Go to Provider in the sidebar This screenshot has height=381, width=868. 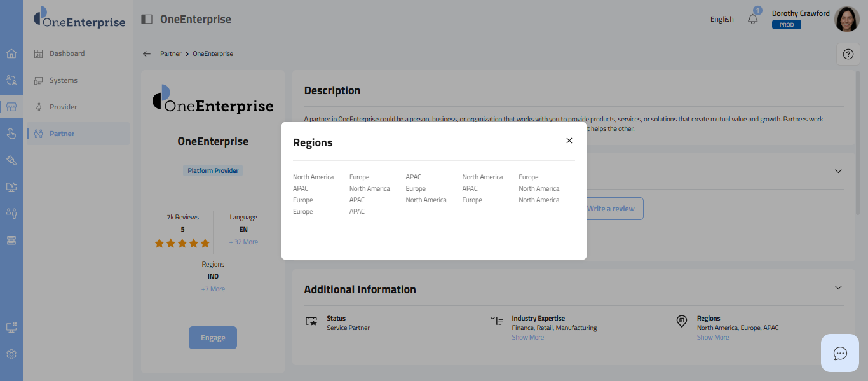63,107
